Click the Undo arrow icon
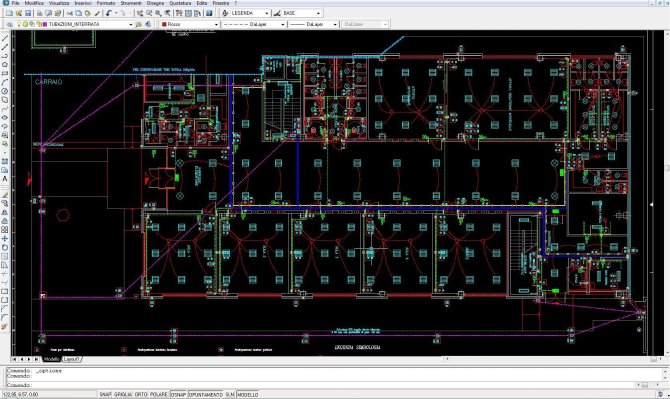670x399 pixels. coord(109,13)
